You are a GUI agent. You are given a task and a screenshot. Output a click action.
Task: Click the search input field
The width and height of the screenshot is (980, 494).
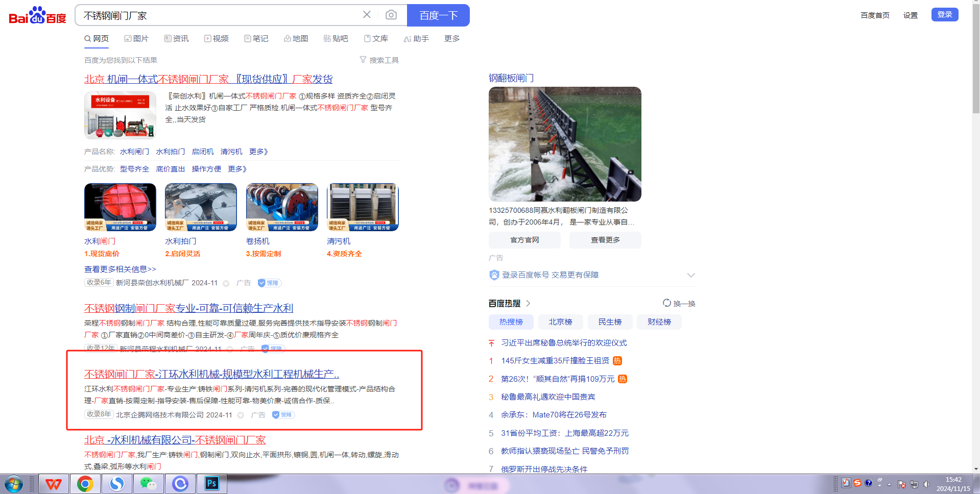click(x=220, y=15)
